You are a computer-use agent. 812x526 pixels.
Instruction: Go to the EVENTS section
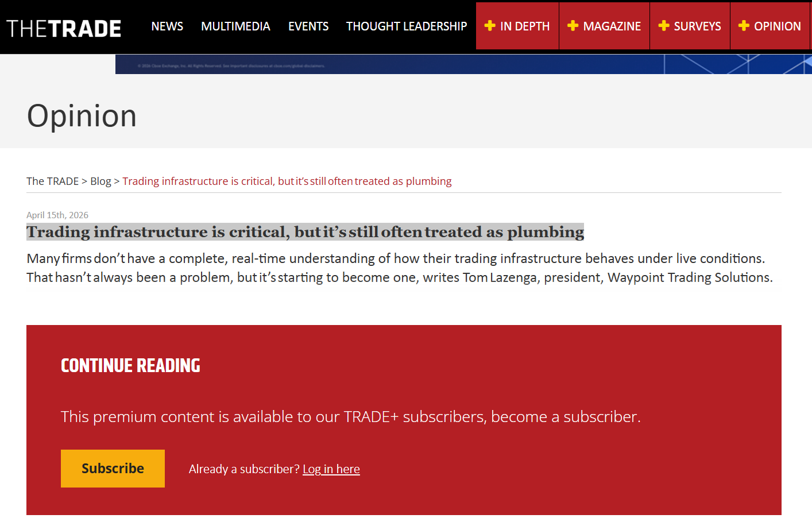[308, 26]
